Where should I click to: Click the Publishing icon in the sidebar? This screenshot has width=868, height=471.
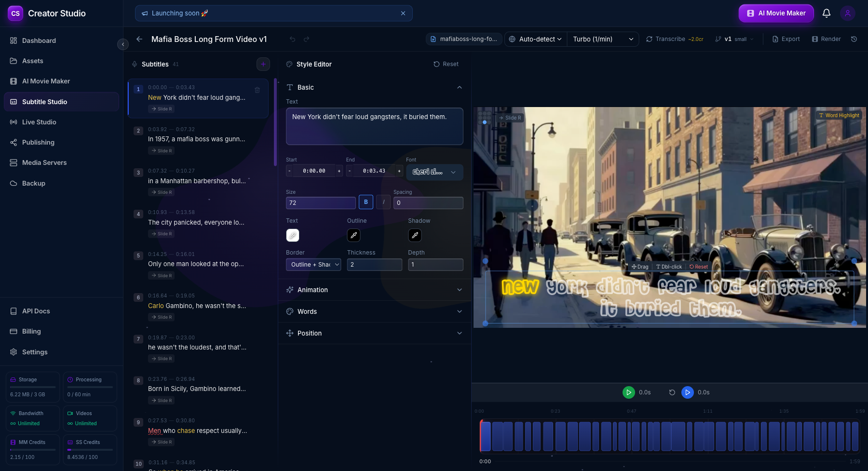pyautogui.click(x=13, y=142)
